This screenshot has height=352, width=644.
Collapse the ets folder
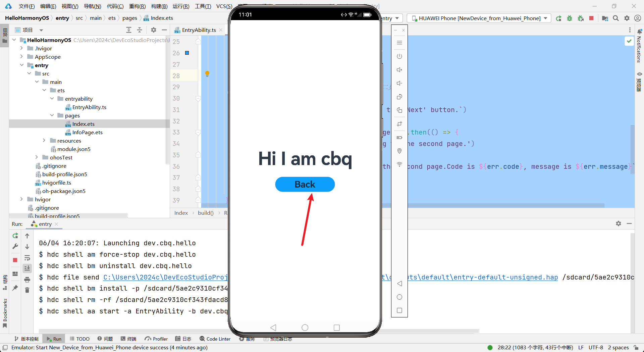pos(44,90)
